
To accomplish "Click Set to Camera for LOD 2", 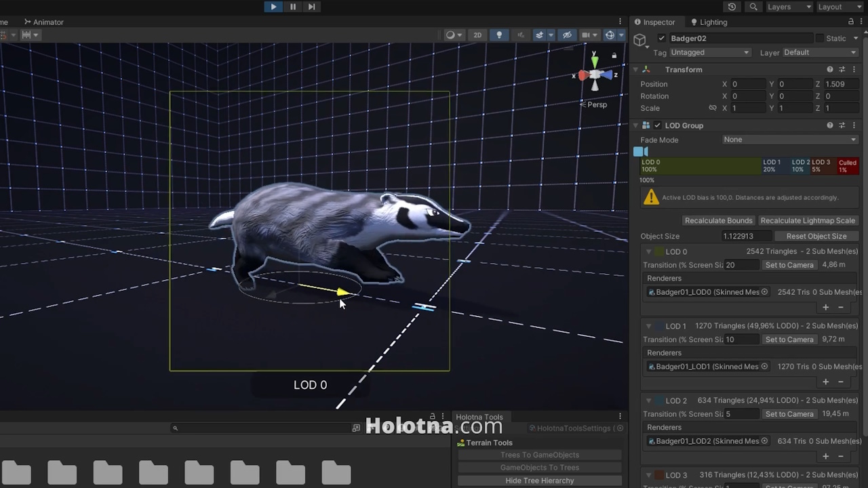I will [x=789, y=414].
